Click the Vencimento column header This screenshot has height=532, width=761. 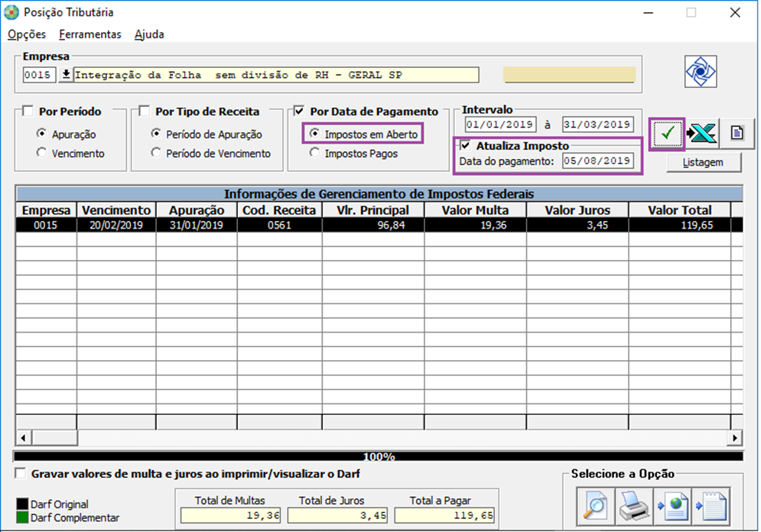click(116, 210)
